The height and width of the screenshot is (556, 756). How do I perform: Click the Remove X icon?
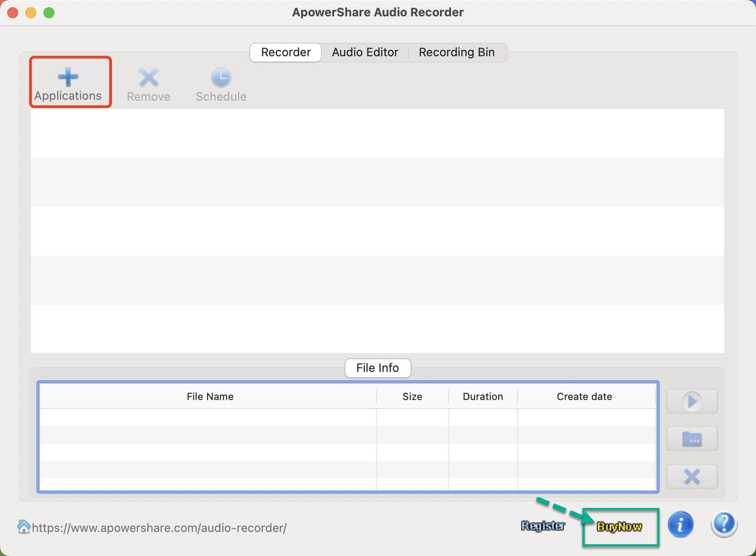[x=148, y=78]
